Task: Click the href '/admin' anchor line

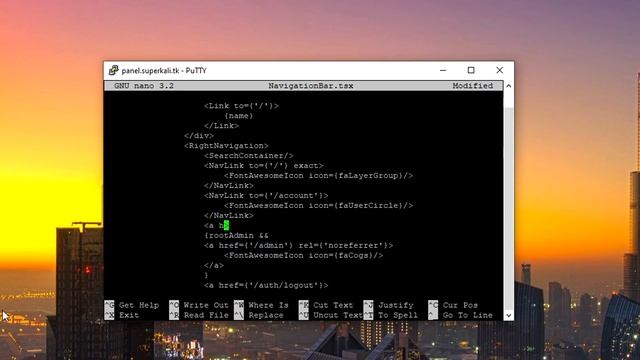Action: coord(298,245)
